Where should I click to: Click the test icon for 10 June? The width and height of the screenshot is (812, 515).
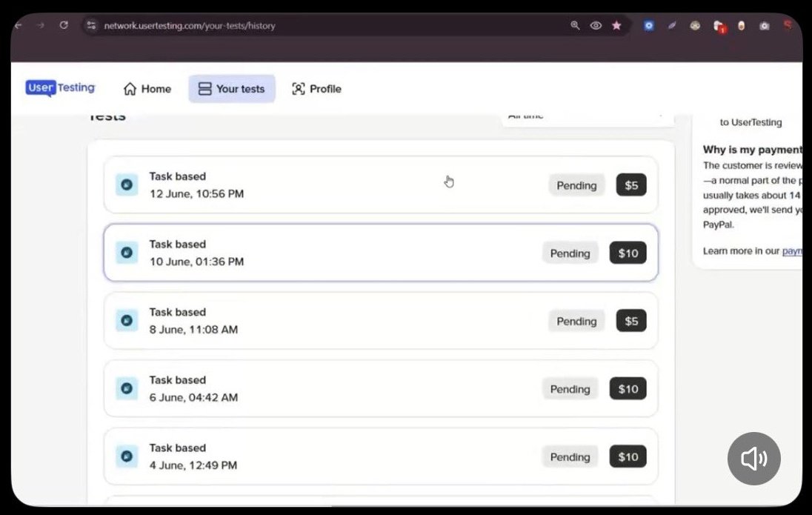coord(127,253)
